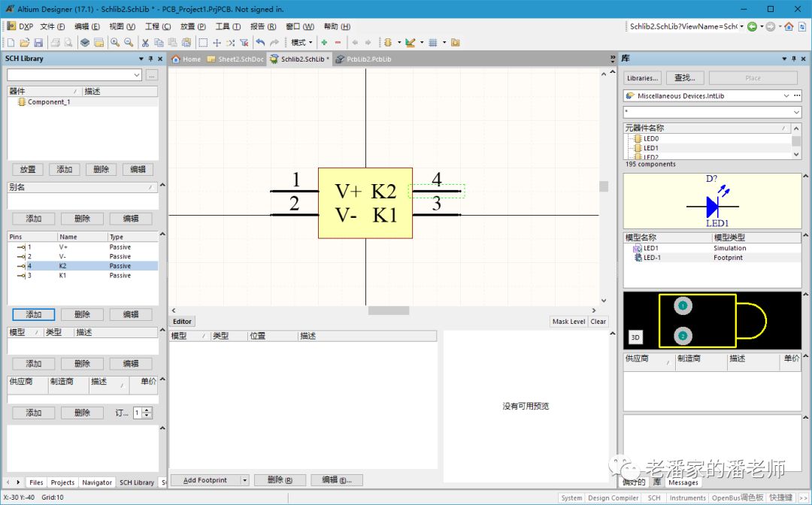The width and height of the screenshot is (812, 505).
Task: Click the editor's horizontal scrollbar thumb
Action: tap(388, 310)
